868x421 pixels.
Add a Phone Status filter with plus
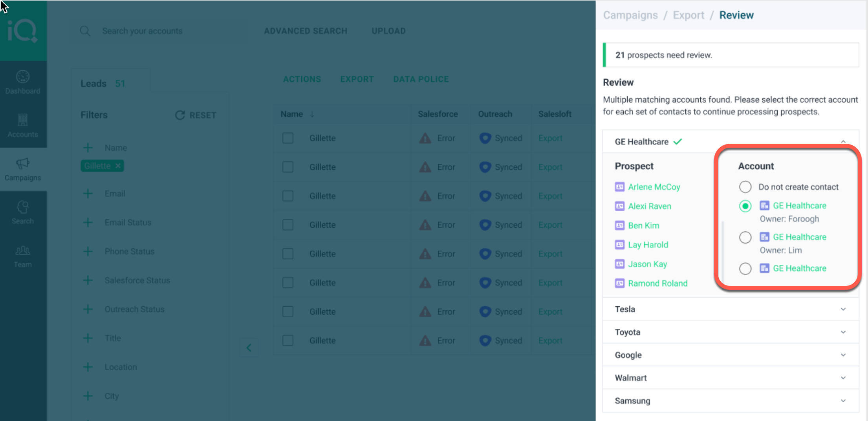coord(88,251)
